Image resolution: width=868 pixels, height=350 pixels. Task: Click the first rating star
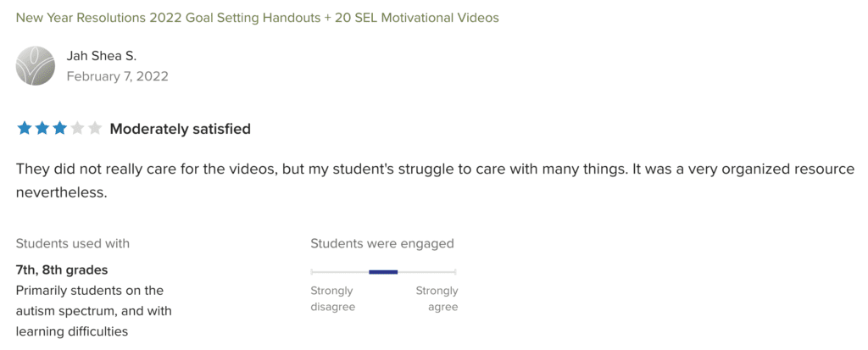click(x=24, y=129)
